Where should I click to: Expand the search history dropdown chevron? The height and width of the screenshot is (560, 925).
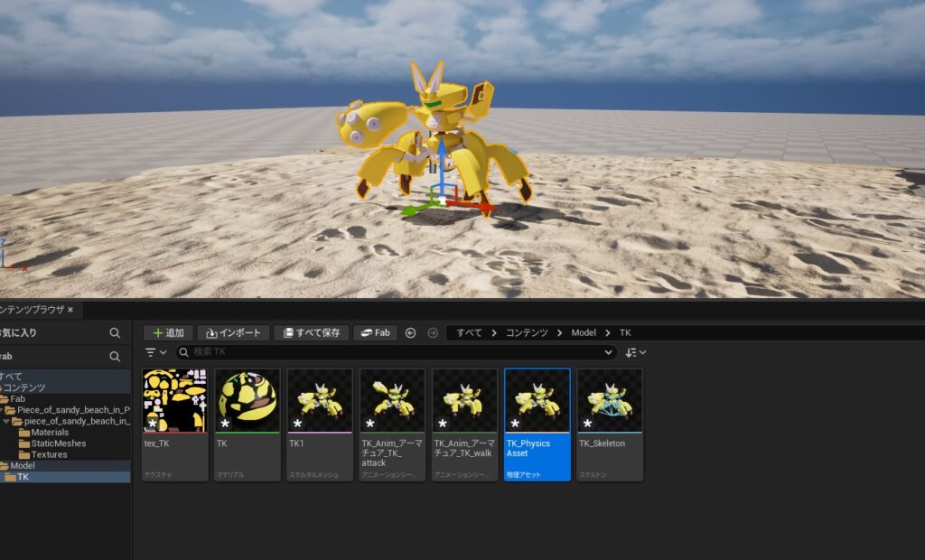(609, 352)
